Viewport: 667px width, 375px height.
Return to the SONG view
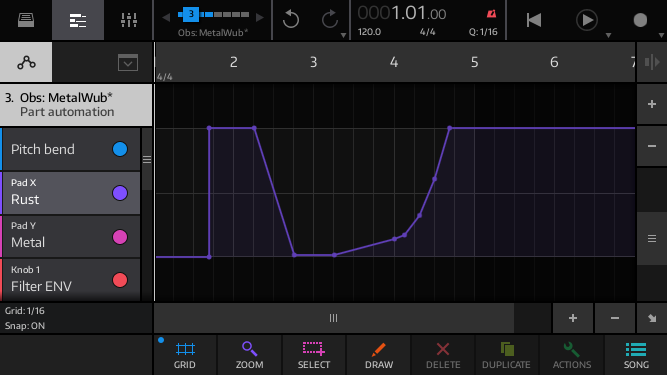[x=636, y=355]
